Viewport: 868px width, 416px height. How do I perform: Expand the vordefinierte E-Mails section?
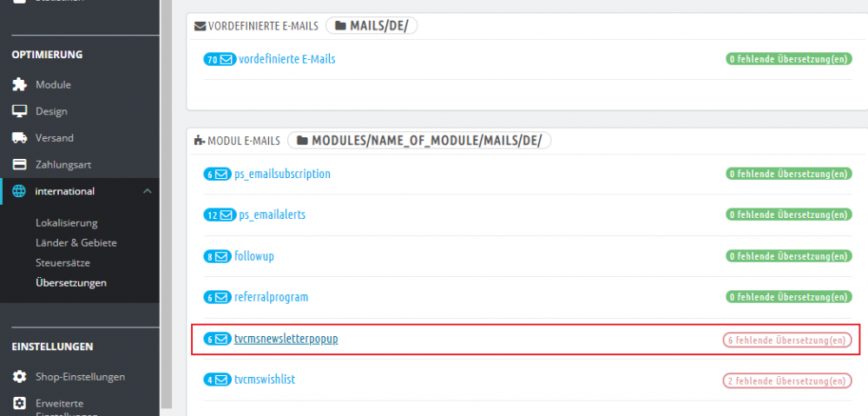click(286, 59)
